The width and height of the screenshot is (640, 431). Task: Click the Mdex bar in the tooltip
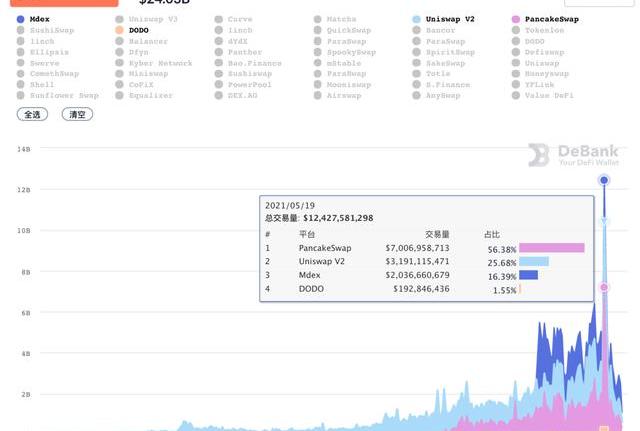pos(528,275)
